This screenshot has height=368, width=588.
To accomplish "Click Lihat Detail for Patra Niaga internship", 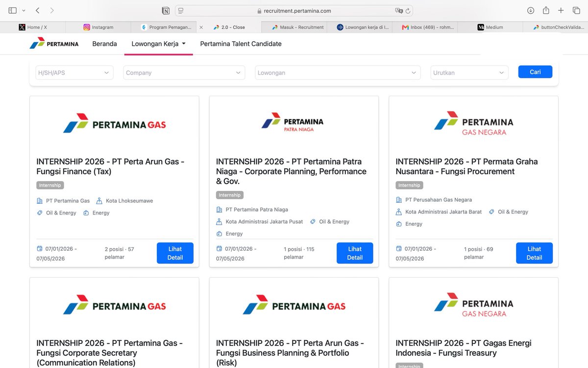I will coord(355,253).
